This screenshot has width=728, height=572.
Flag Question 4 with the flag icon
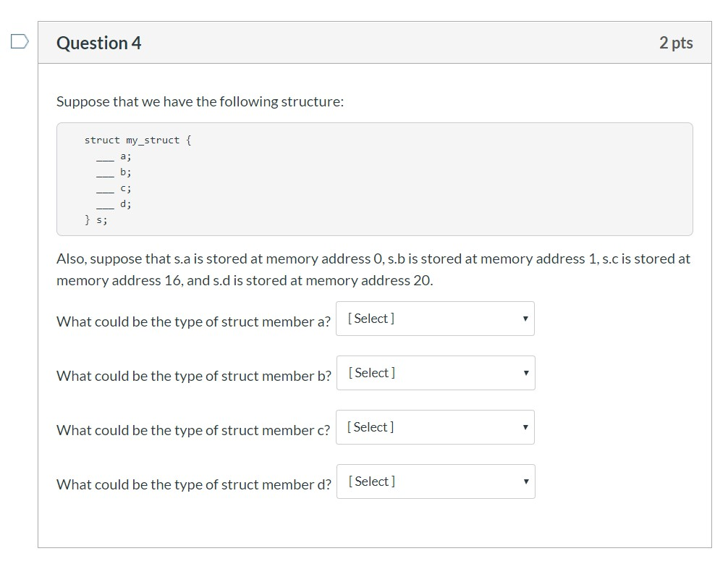[x=20, y=41]
